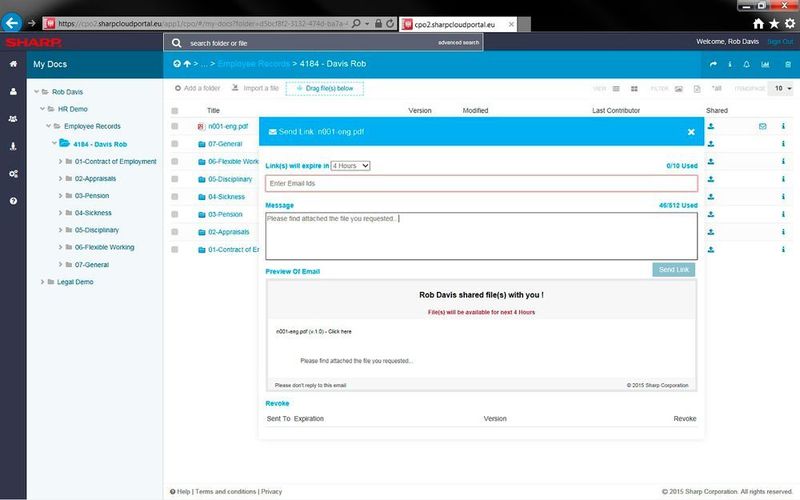
Task: Filter by documents icon
Action: point(697,89)
